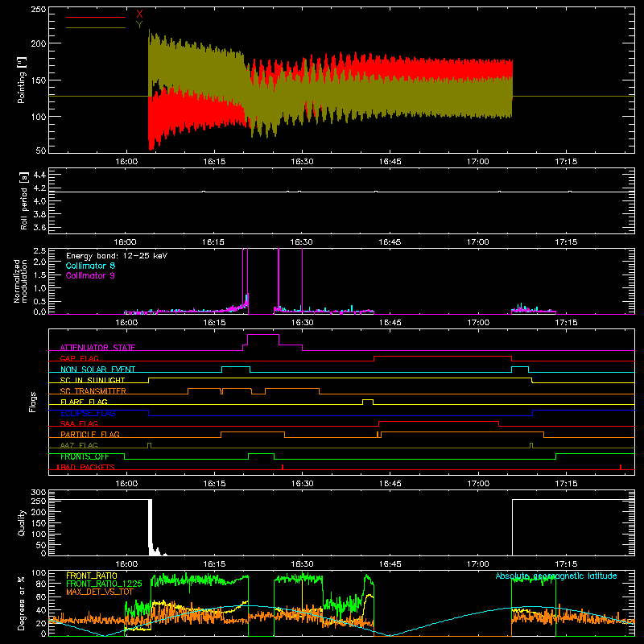Screen dimensions: 644x644
Task: Click the 16:00 tick under the Pointing plot
Action: (x=126, y=162)
